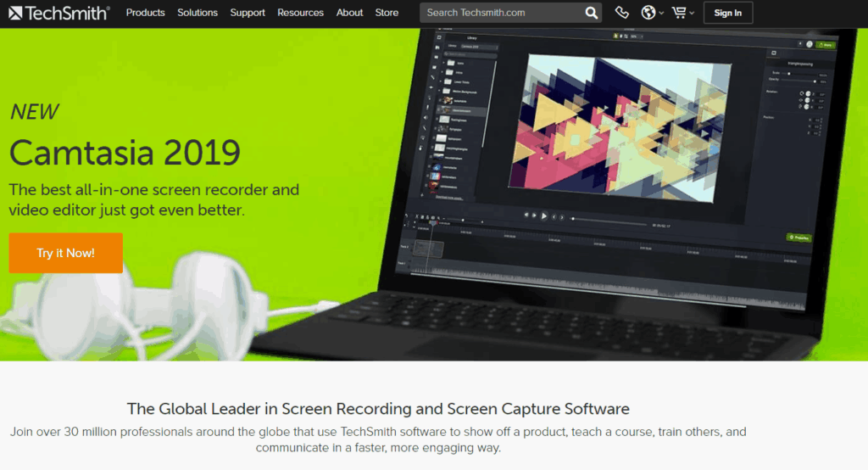This screenshot has height=470, width=868.
Task: Click the Camtasia 2019 heading
Action: point(125,153)
